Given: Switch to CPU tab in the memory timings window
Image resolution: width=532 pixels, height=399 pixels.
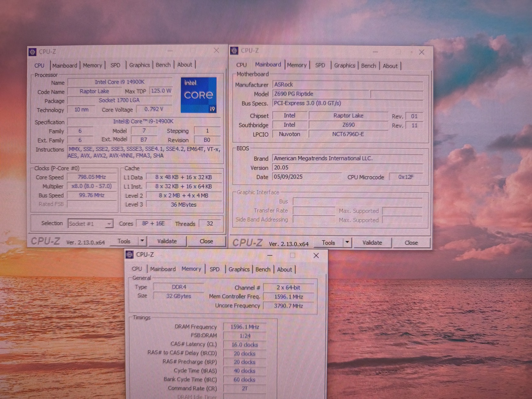Looking at the screenshot, I should click(x=137, y=269).
